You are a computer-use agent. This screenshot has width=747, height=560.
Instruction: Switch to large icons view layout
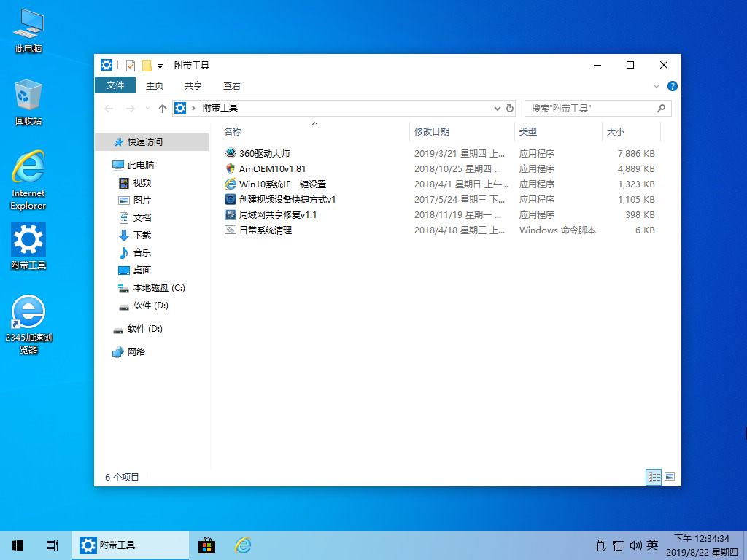click(x=670, y=477)
